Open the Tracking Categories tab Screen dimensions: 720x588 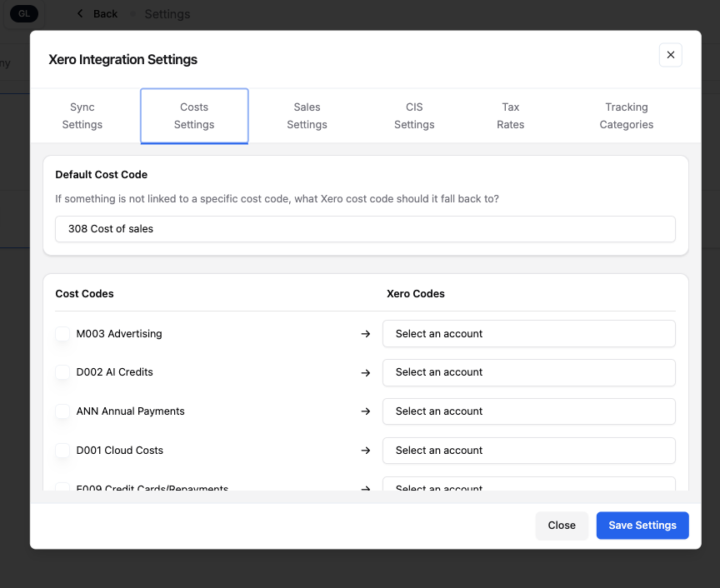point(627,116)
